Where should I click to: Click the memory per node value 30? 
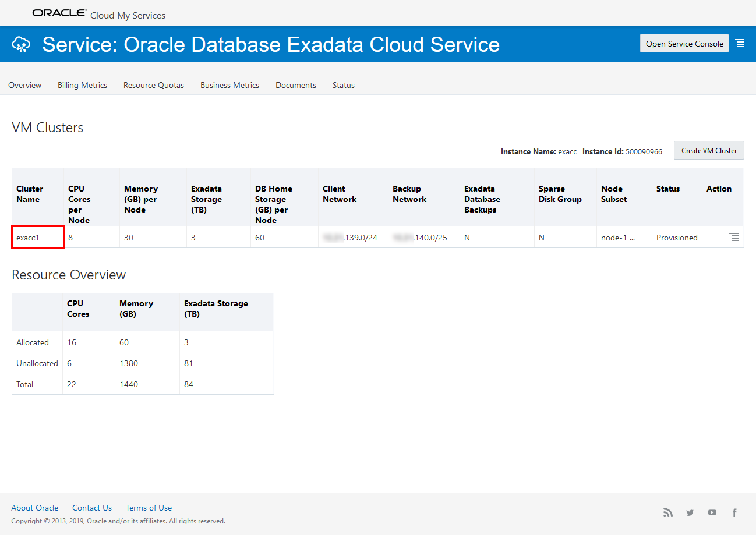129,238
